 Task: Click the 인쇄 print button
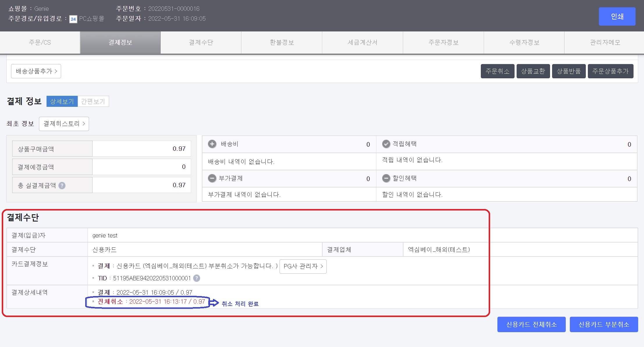point(617,17)
